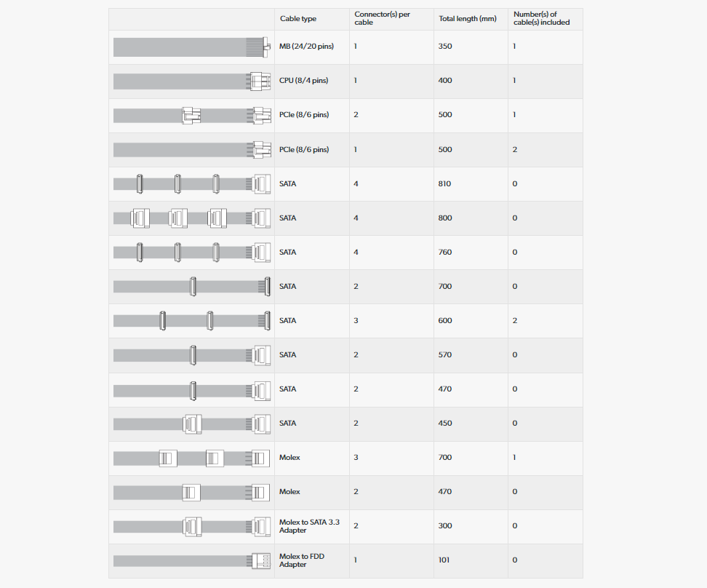Click the single-connector PCIe cable illustration
The width and height of the screenshot is (707, 588).
click(192, 150)
